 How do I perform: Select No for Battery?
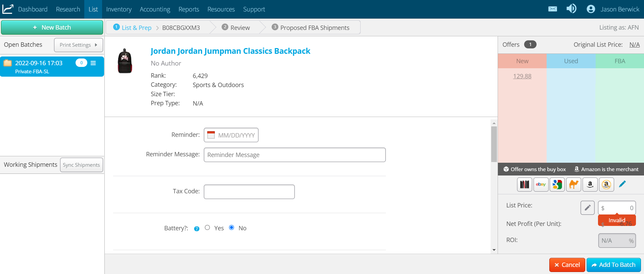[x=232, y=228]
